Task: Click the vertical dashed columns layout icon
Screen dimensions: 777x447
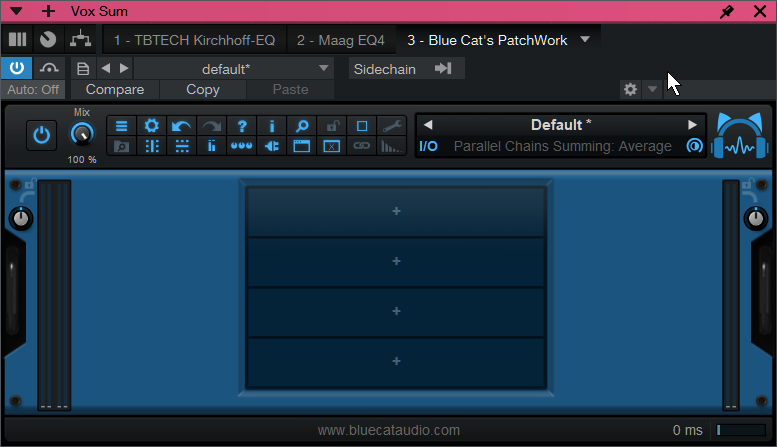Action: pos(152,146)
